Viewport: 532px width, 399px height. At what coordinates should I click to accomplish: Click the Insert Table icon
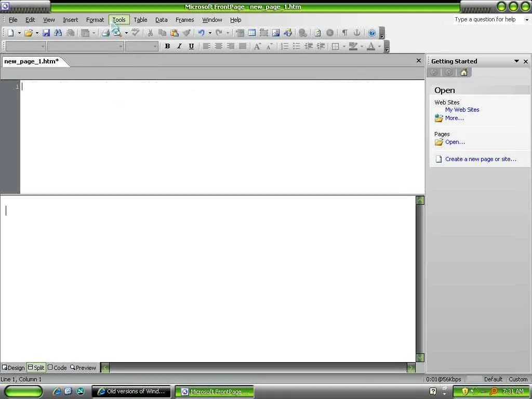pyautogui.click(x=252, y=33)
